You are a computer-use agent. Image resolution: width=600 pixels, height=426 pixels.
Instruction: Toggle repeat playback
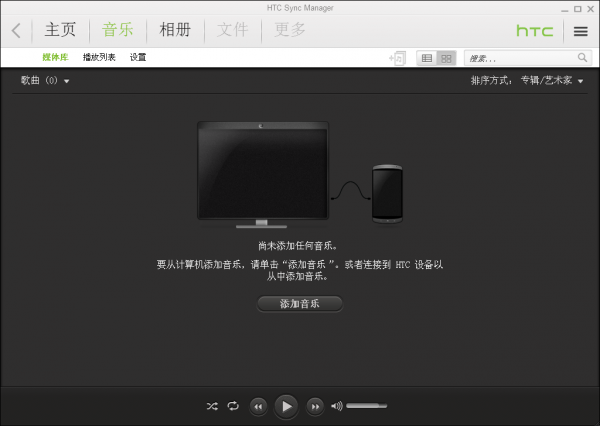tap(233, 406)
